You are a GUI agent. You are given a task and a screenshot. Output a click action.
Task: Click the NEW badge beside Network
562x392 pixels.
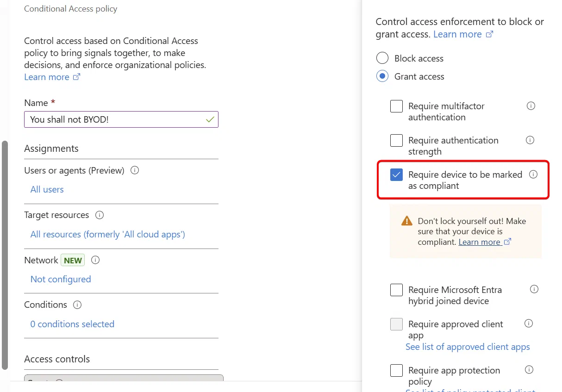click(x=73, y=260)
